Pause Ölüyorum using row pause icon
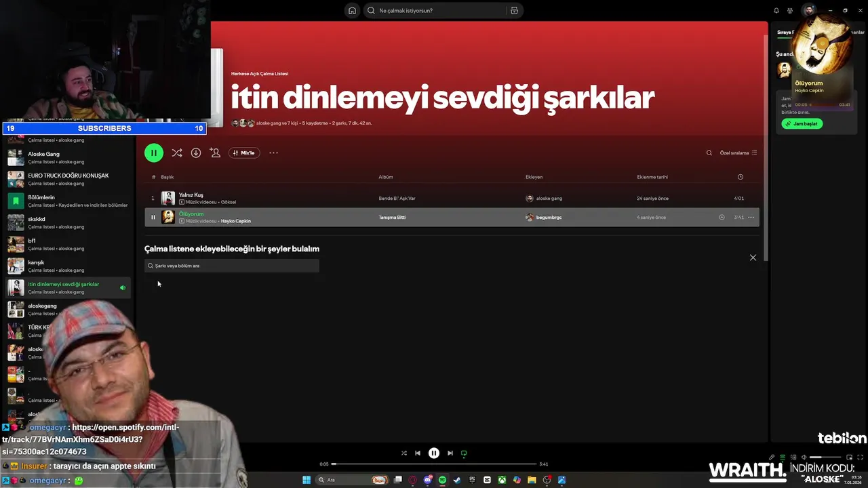This screenshot has height=488, width=868. coord(153,218)
